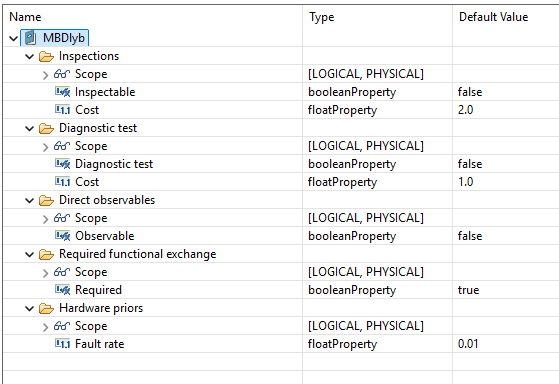Click the false default value of Observable
This screenshot has width=559, height=384.
(x=470, y=236)
